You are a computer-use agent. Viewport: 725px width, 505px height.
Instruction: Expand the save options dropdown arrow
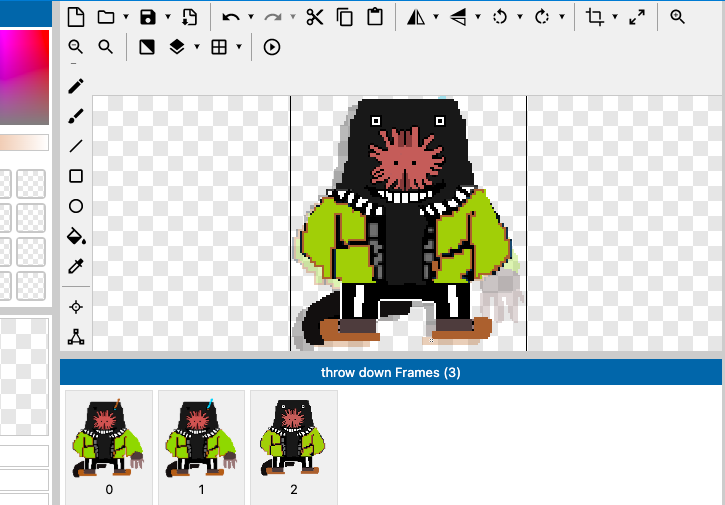pyautogui.click(x=168, y=17)
